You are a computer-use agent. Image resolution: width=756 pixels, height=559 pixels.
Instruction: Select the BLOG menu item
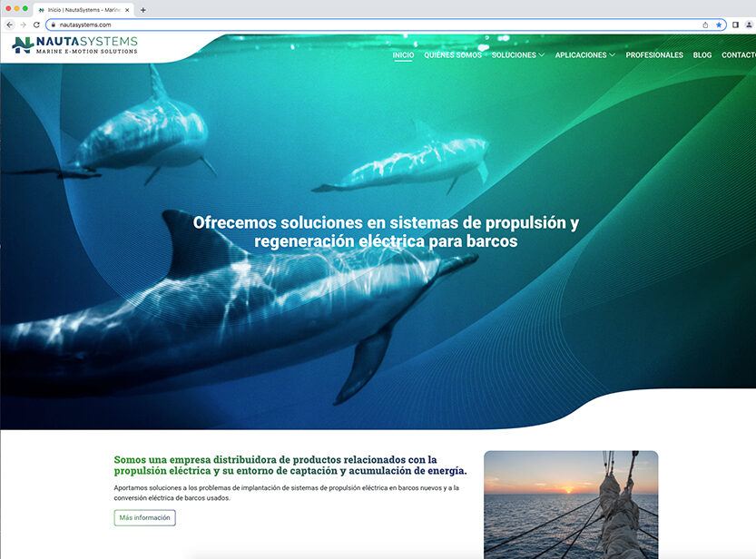tap(702, 54)
